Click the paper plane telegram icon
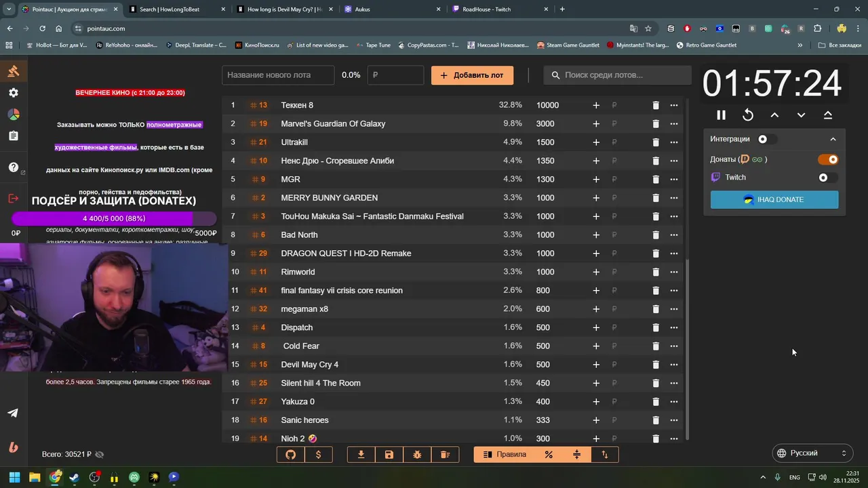 13,413
